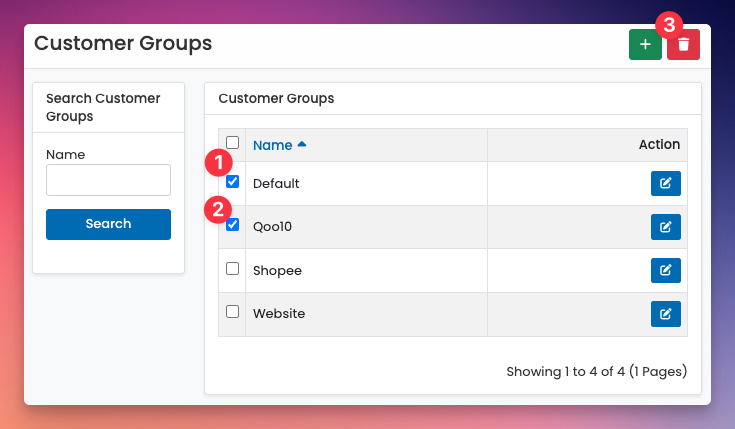The width and height of the screenshot is (735, 429).
Task: Sort the table by the Name column
Action: 272,145
